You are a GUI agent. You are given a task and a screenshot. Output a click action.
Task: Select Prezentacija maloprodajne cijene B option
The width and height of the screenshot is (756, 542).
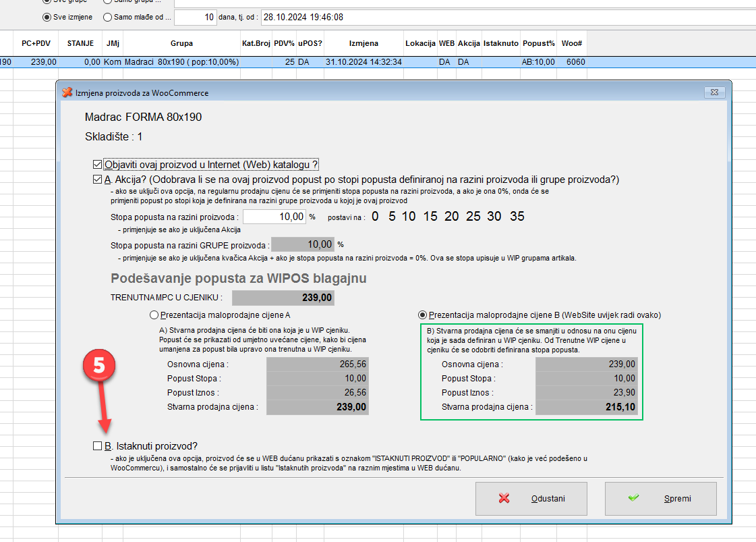click(423, 315)
